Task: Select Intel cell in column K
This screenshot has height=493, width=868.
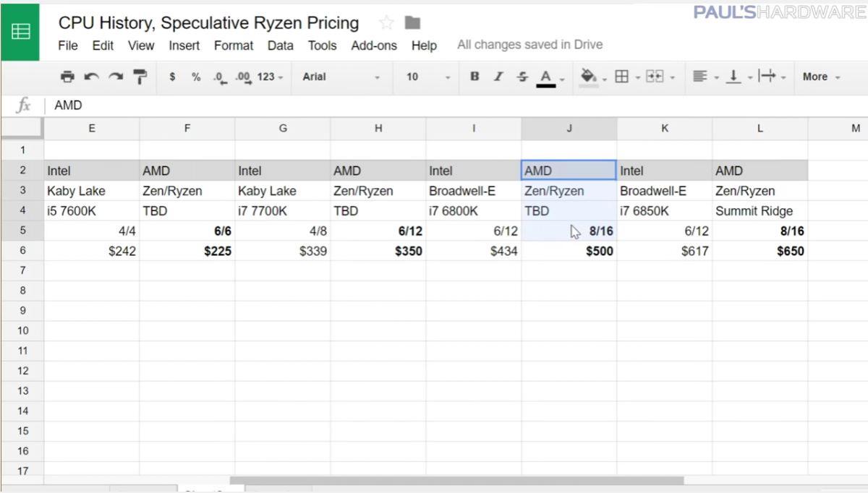Action: (x=665, y=171)
